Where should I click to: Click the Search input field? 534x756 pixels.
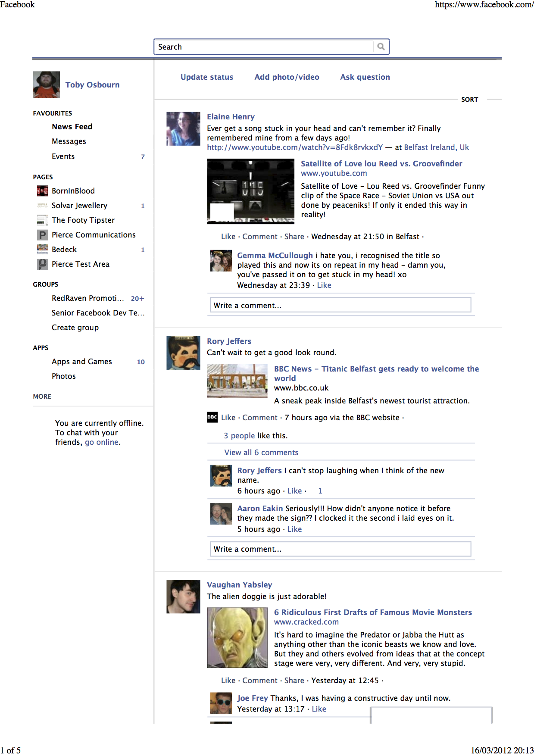tap(264, 47)
